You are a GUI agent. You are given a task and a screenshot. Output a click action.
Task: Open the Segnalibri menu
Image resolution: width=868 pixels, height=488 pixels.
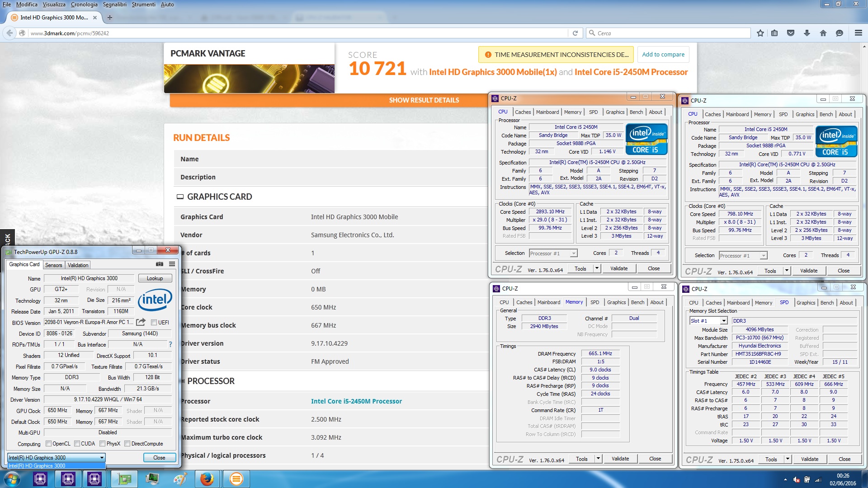point(115,5)
